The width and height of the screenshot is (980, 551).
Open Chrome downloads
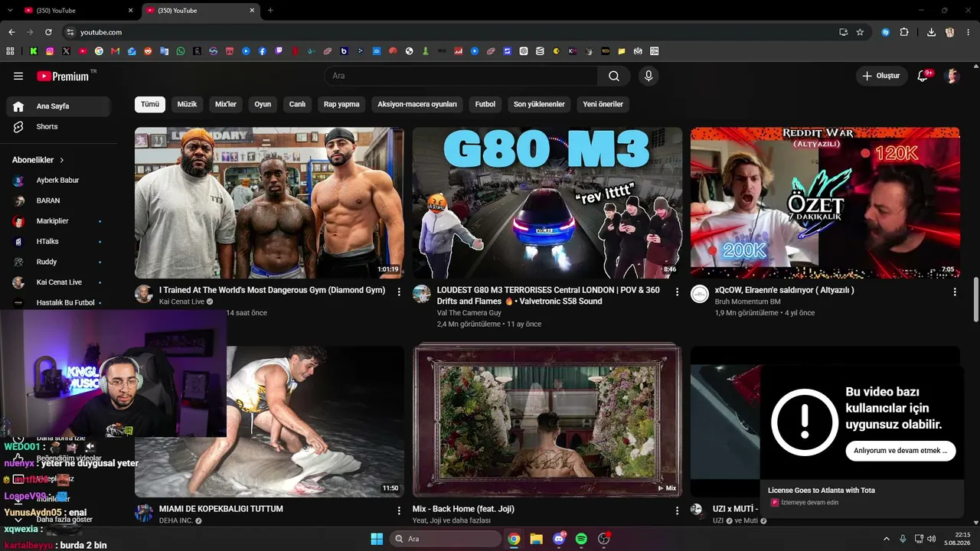pyautogui.click(x=931, y=32)
